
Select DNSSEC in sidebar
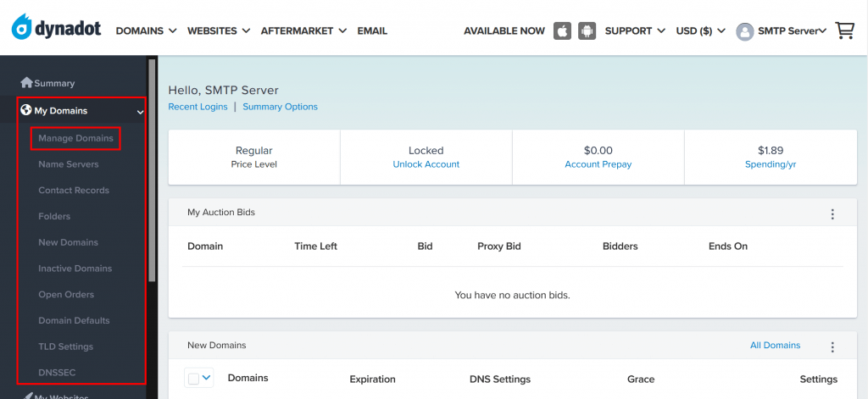click(57, 373)
